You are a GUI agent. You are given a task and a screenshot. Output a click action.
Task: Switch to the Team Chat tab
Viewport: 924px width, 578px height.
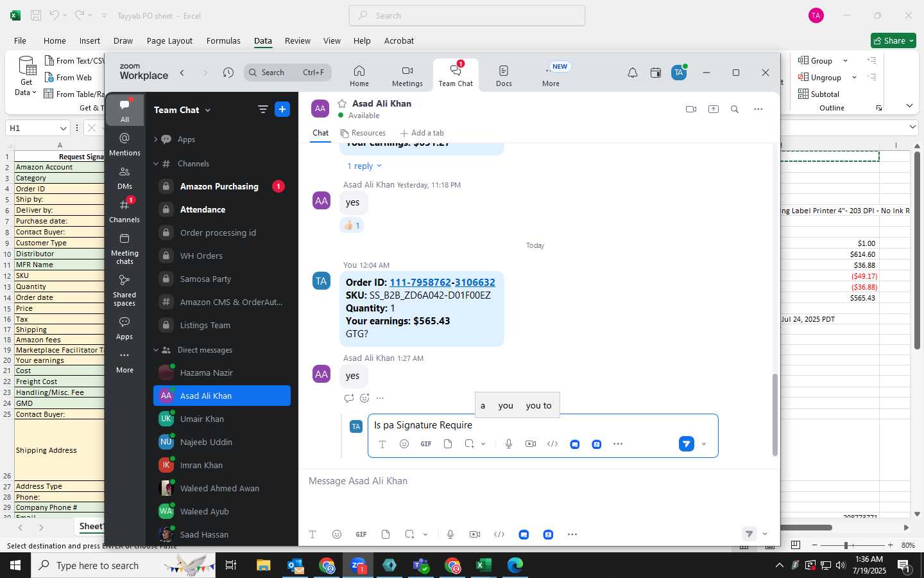click(x=456, y=76)
